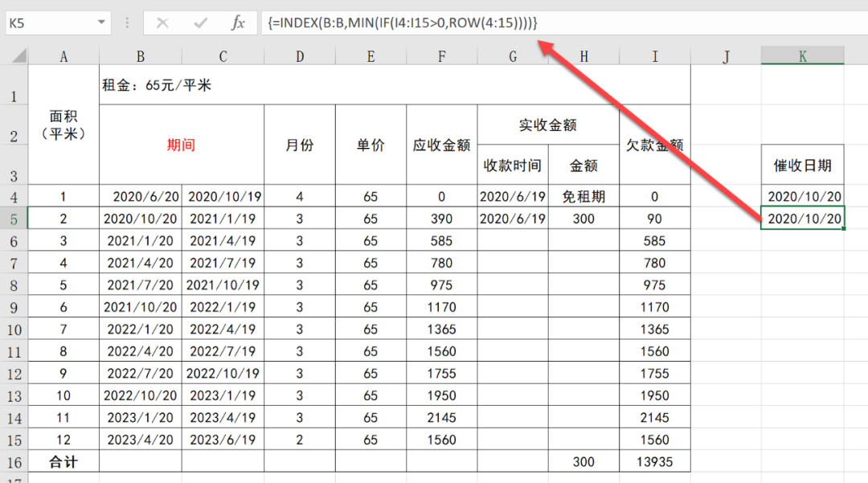Click cell I9 with value 1170
Image resolution: width=868 pixels, height=483 pixels.
655,307
